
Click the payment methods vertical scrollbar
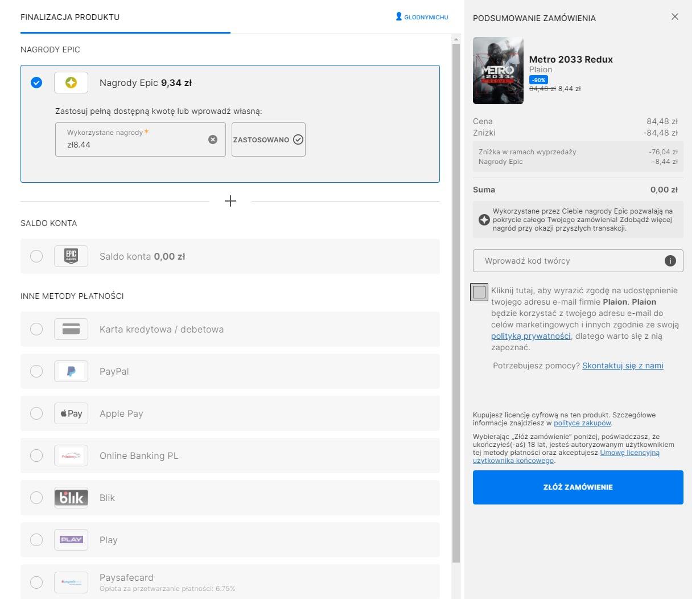456,285
